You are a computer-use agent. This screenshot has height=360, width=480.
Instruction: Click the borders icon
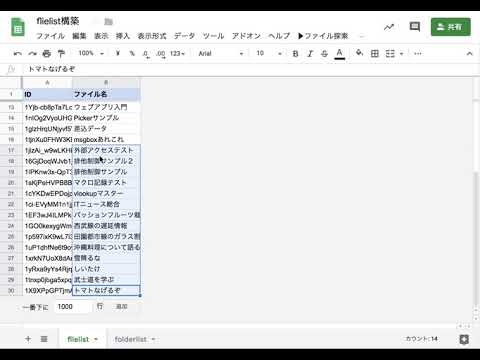(x=375, y=54)
